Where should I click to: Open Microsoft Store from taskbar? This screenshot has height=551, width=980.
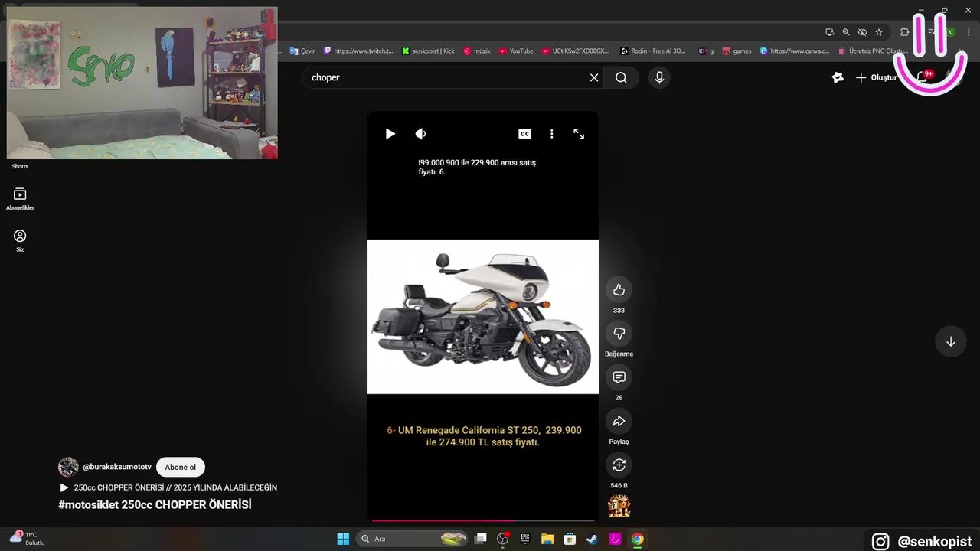[x=570, y=539]
